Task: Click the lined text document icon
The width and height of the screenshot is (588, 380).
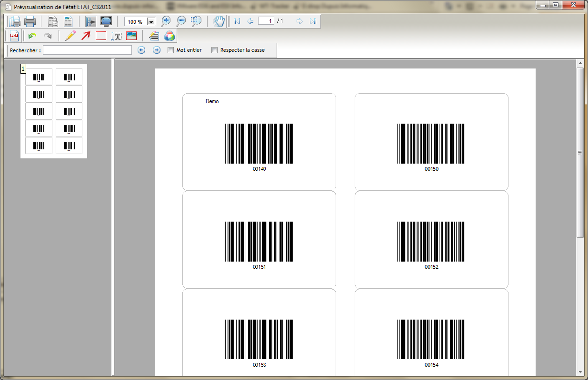Action: tap(68, 21)
